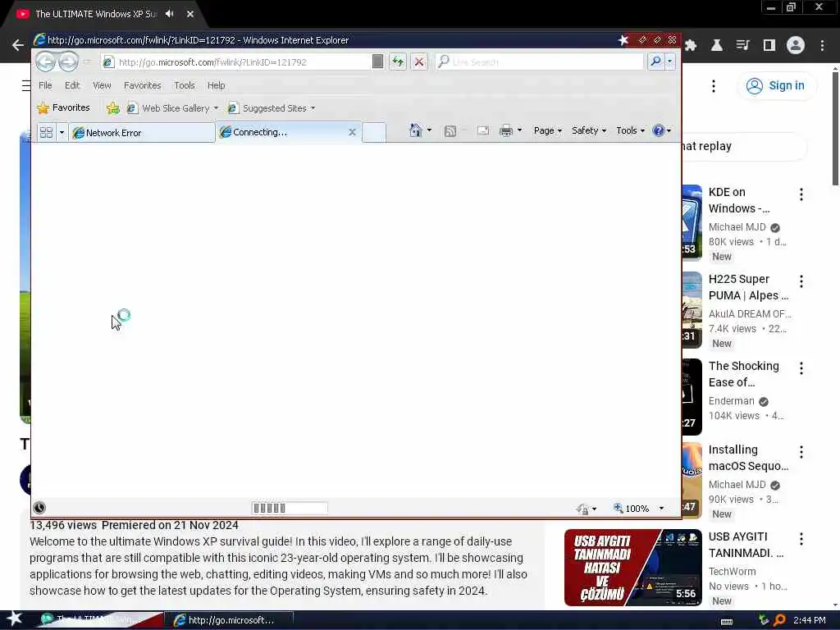Click the green Refresh button in Internet Explorer
The image size is (840, 630).
point(398,62)
